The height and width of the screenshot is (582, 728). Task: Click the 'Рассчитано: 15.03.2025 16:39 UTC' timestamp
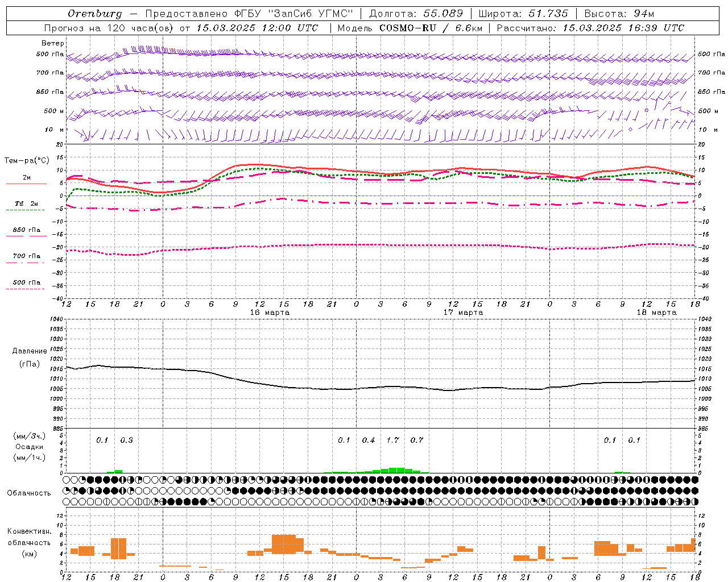point(590,28)
